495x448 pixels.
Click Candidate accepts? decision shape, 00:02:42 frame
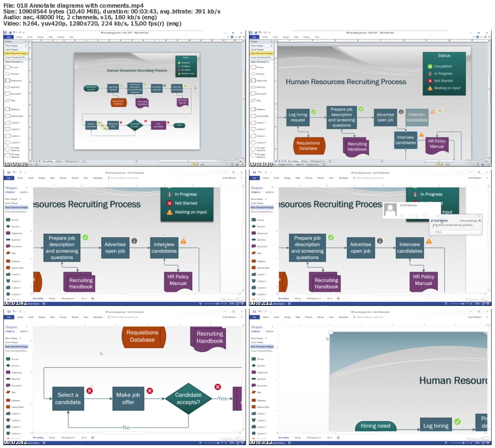(x=188, y=398)
